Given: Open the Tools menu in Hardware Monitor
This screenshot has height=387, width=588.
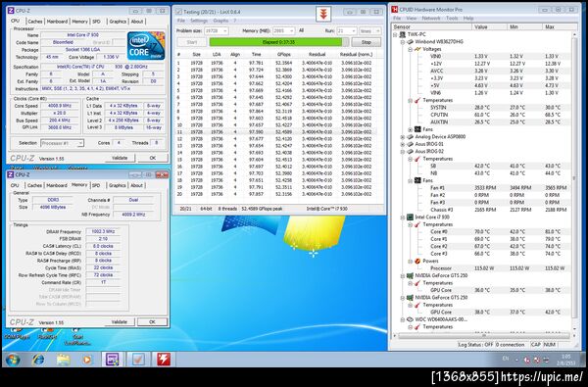Looking at the screenshot, I should pos(452,18).
